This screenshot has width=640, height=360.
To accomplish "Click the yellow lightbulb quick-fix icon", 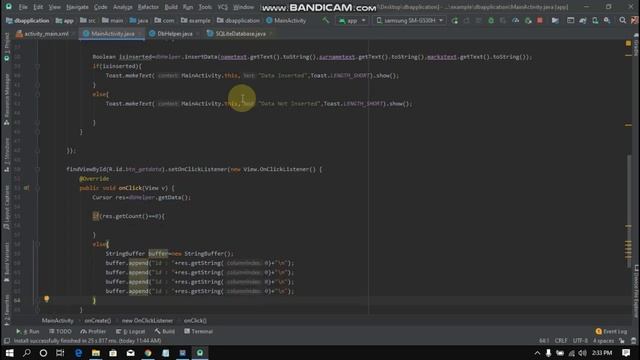I will tap(47, 299).
